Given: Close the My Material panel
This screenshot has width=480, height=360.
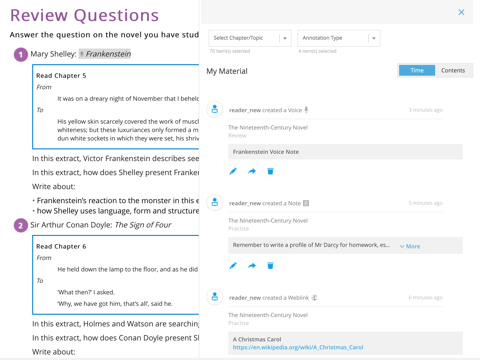Looking at the screenshot, I should 461,12.
